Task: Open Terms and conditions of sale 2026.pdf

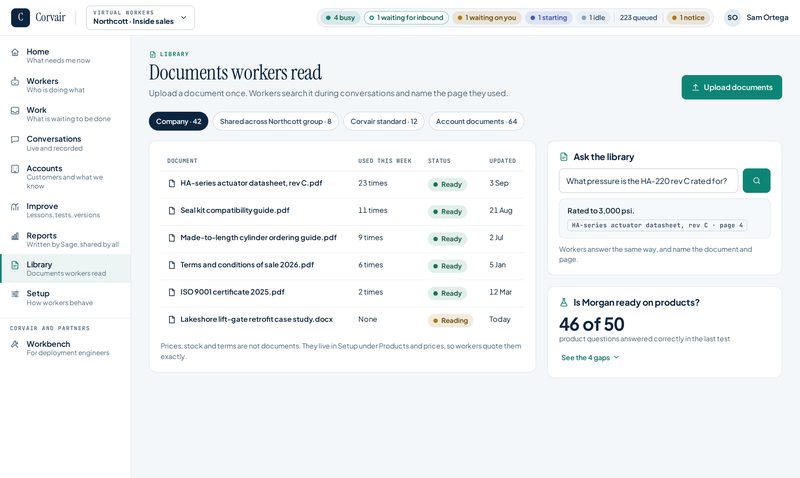Action: tap(247, 265)
